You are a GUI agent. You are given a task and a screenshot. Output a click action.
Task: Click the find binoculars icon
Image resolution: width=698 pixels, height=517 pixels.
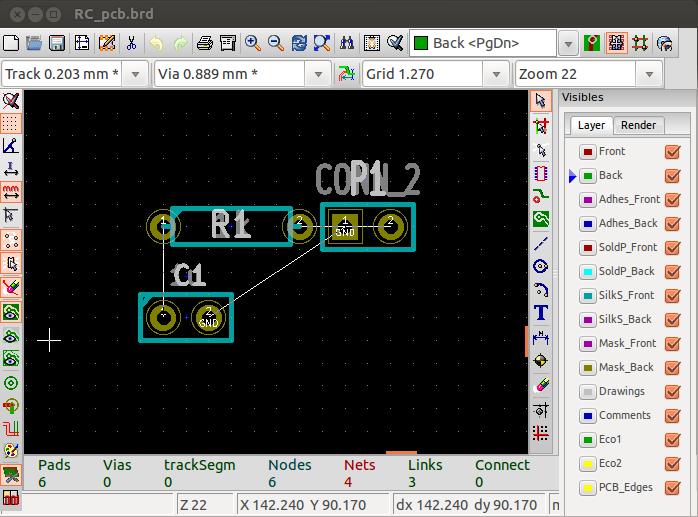348,43
